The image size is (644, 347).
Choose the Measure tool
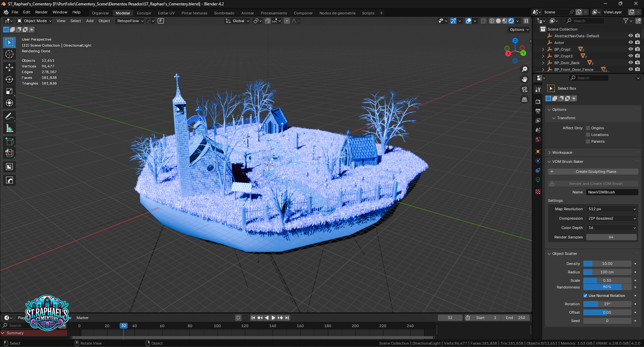pyautogui.click(x=9, y=128)
